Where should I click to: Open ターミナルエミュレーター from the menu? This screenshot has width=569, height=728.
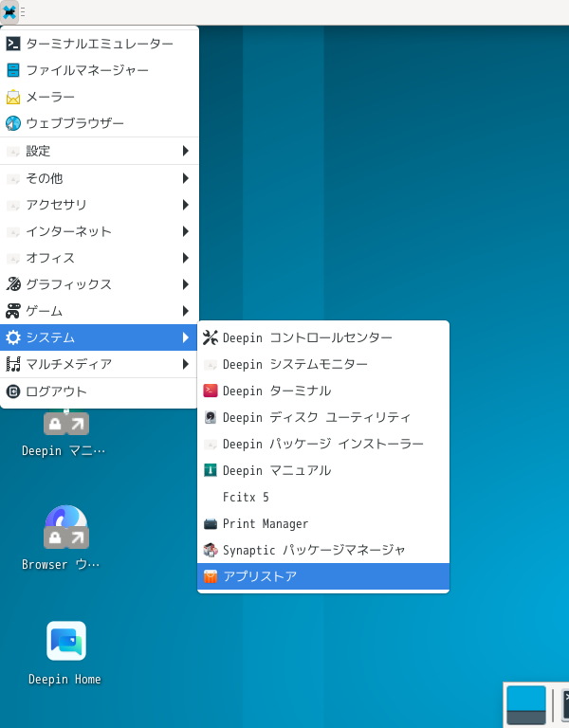point(100,44)
